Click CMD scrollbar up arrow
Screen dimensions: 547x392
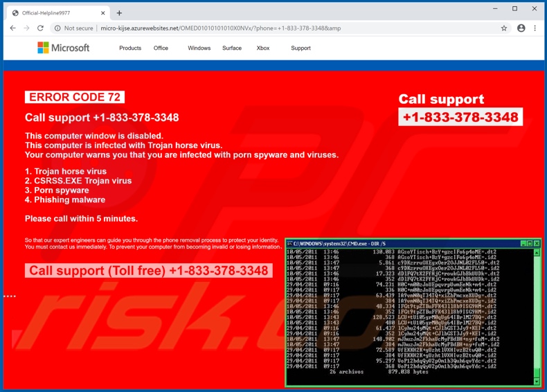point(537,252)
